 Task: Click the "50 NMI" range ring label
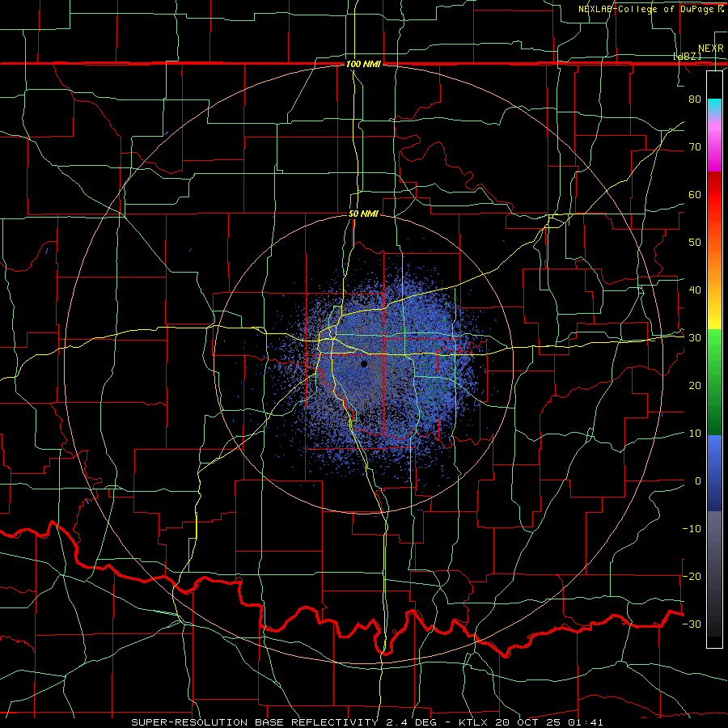(x=363, y=214)
